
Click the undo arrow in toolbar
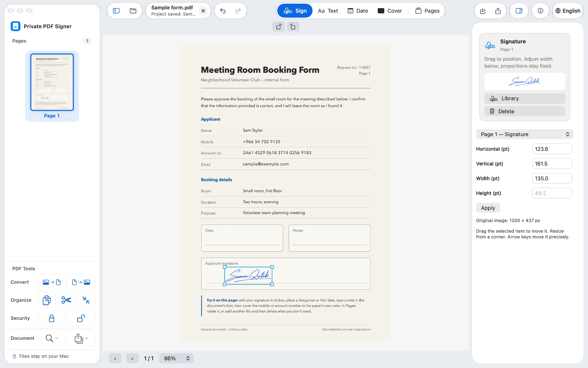(223, 11)
